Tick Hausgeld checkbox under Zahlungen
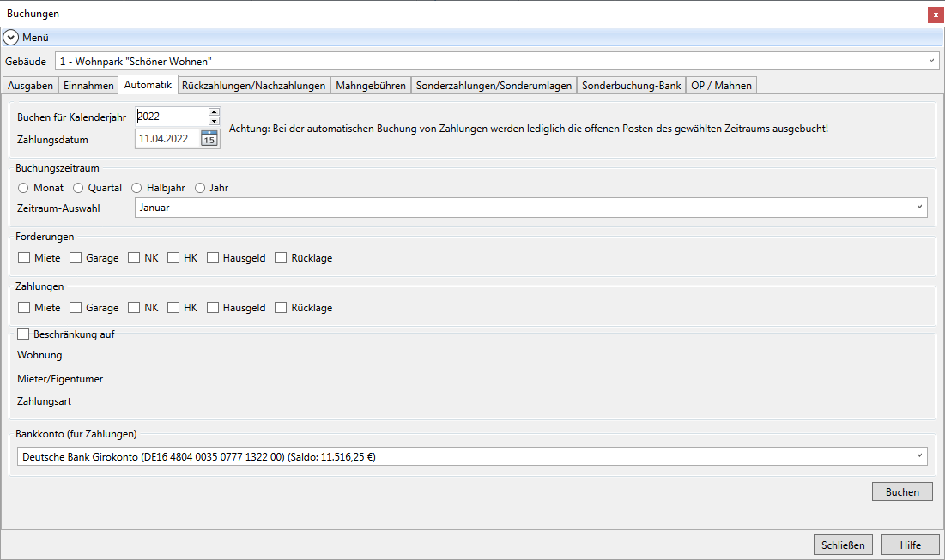This screenshot has width=945, height=560. click(213, 308)
